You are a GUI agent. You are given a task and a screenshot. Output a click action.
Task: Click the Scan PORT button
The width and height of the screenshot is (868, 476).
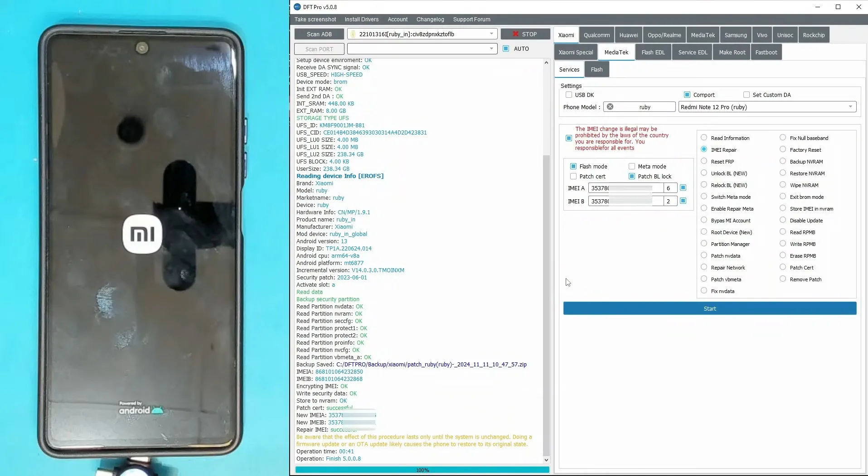(319, 48)
